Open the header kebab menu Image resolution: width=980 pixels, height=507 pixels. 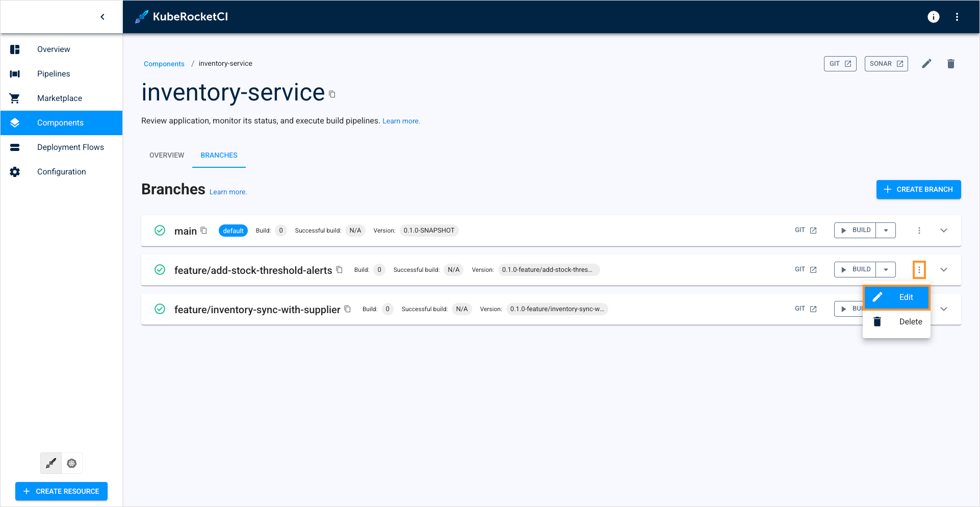point(957,17)
